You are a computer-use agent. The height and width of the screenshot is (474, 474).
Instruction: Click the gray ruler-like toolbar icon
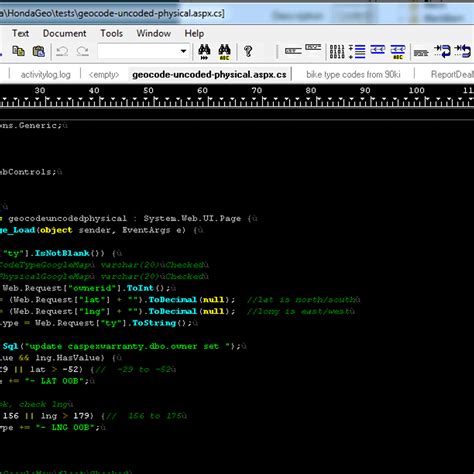tap(421, 53)
